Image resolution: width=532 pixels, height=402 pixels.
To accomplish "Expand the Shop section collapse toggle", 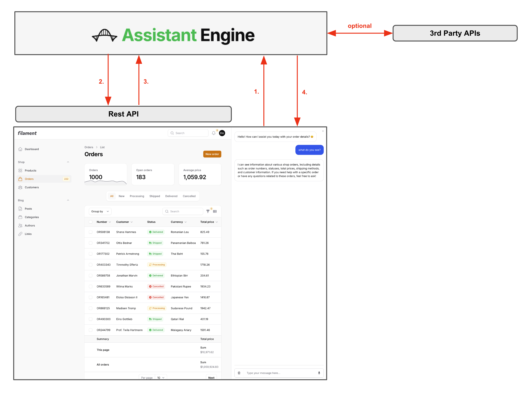I will (x=68, y=162).
